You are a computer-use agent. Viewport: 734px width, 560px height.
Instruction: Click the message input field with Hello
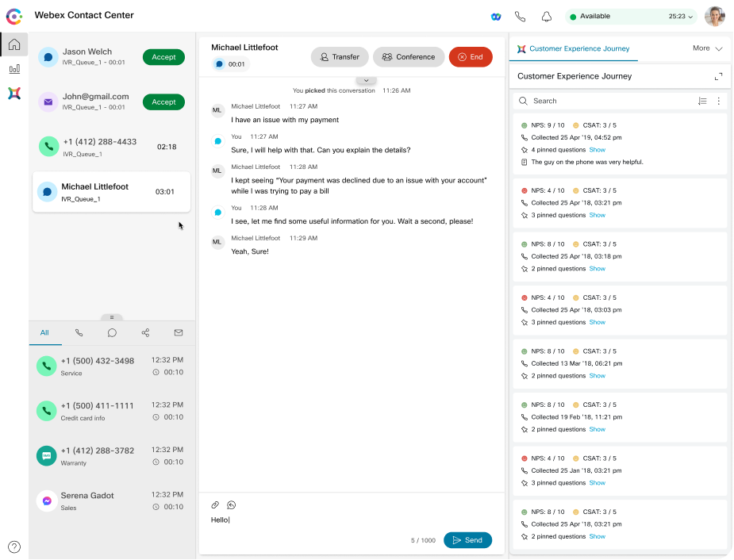pos(351,520)
